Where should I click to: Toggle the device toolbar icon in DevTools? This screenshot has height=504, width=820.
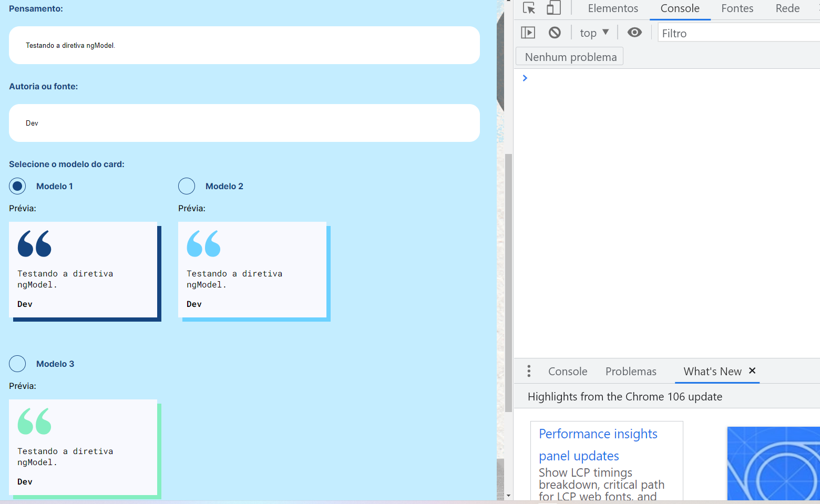click(553, 8)
